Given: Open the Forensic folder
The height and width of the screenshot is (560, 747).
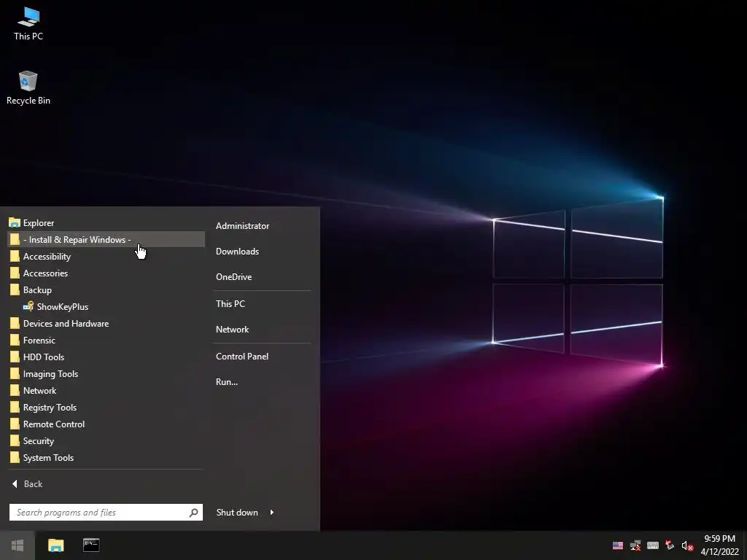Looking at the screenshot, I should 106,341.
